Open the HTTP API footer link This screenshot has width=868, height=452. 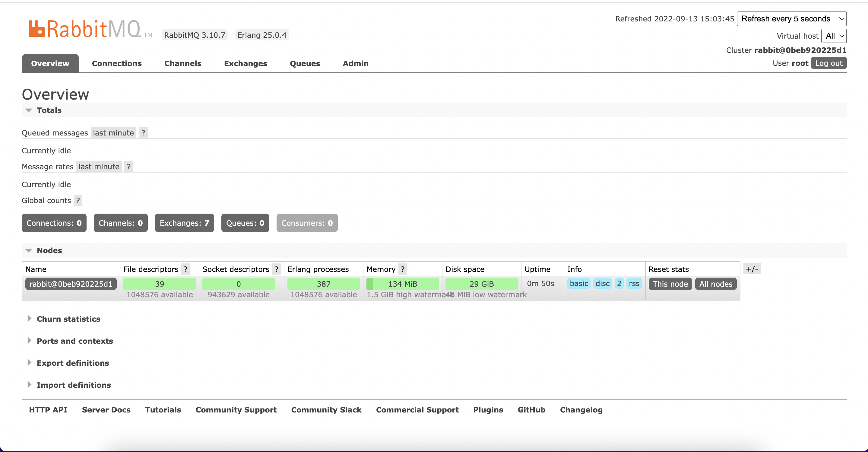48,410
